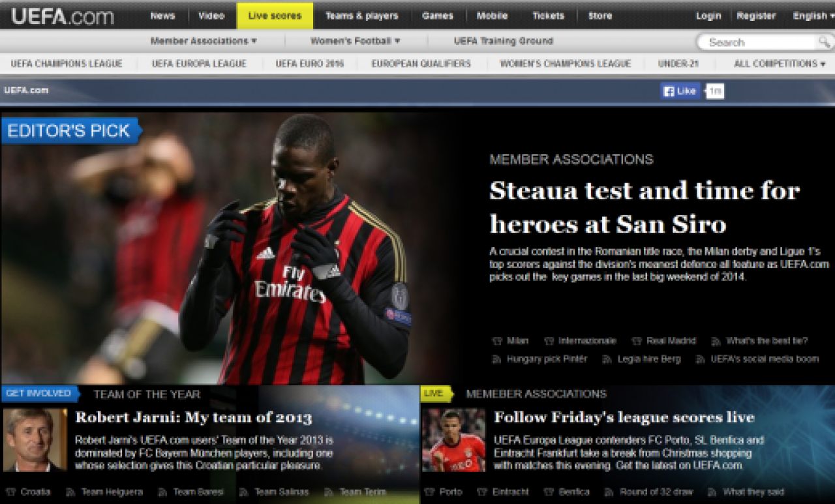Click the Benfica player thumbnail in the Live section
This screenshot has width=835, height=504.
tap(453, 440)
